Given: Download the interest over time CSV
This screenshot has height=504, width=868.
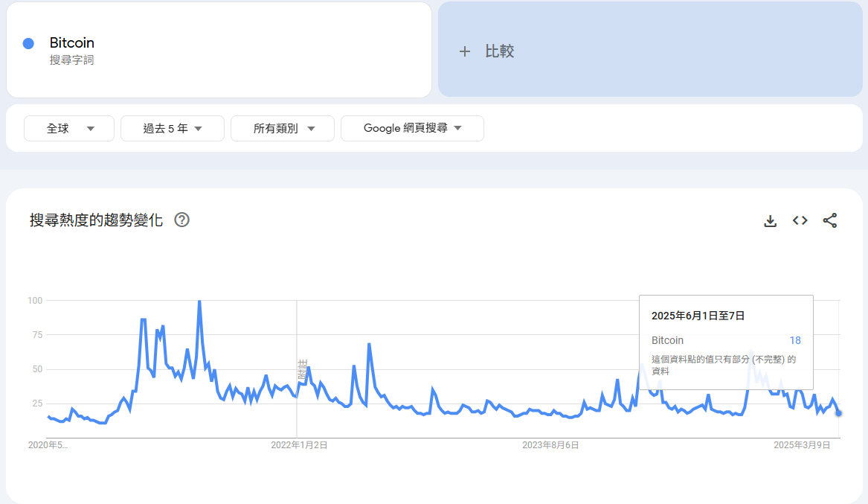Looking at the screenshot, I should [x=770, y=220].
